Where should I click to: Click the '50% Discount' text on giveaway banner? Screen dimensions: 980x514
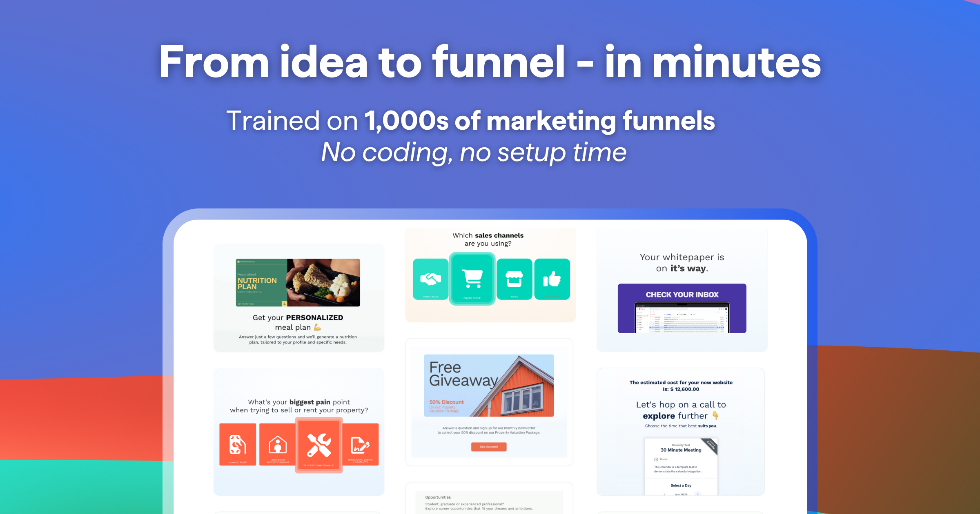(446, 402)
